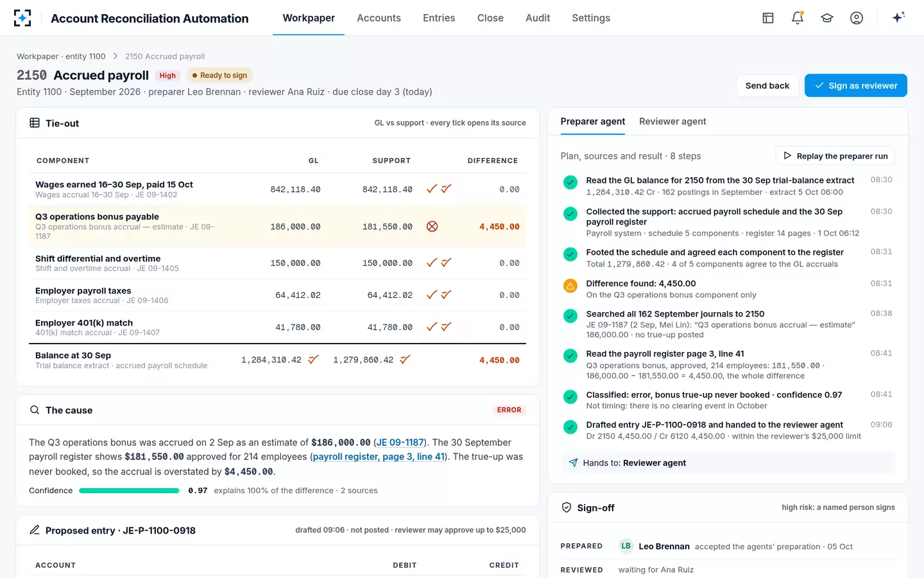Screen dimensions: 924x578
Task: Open the Audit tab
Action: tap(538, 18)
